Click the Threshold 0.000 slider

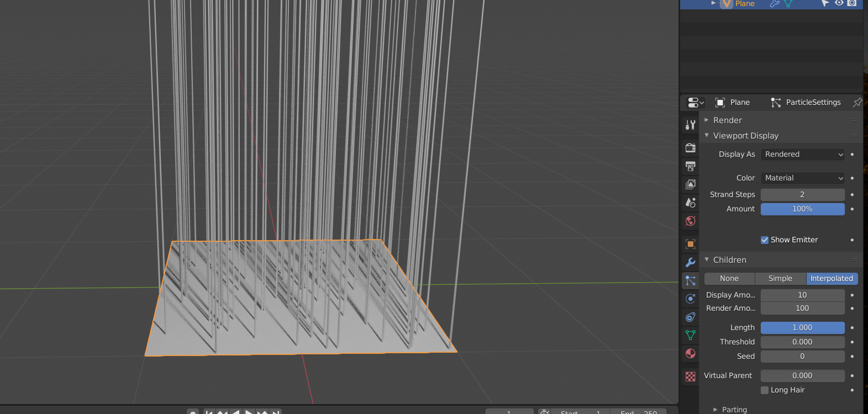[x=803, y=342]
